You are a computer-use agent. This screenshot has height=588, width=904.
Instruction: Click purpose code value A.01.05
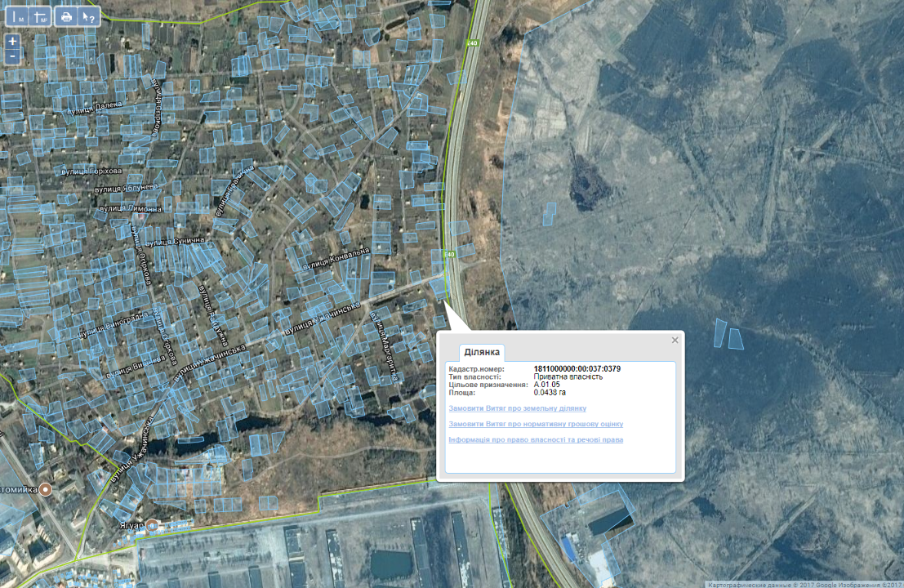546,385
